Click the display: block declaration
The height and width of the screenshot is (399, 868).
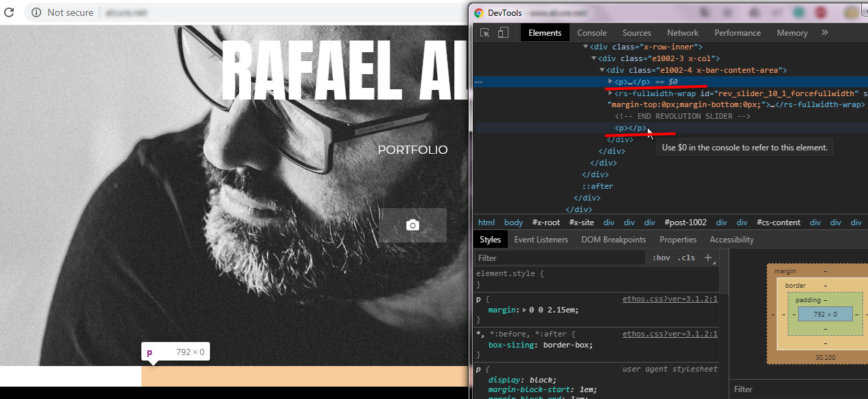pos(522,380)
